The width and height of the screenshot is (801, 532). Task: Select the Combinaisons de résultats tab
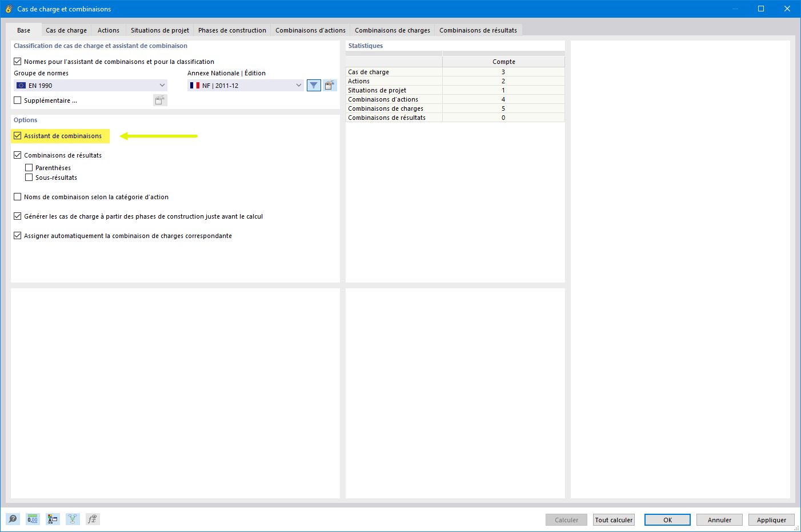click(x=478, y=30)
